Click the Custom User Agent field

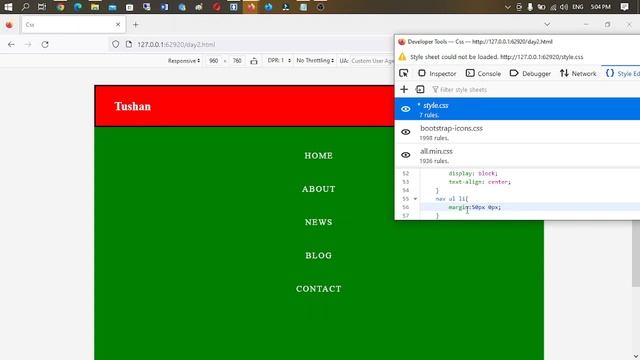coord(372,61)
